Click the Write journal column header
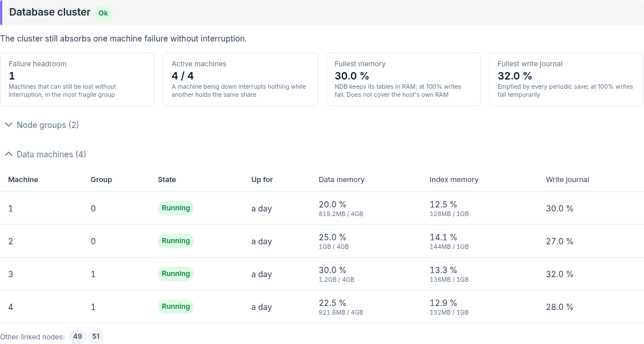The height and width of the screenshot is (344, 644). (x=567, y=180)
